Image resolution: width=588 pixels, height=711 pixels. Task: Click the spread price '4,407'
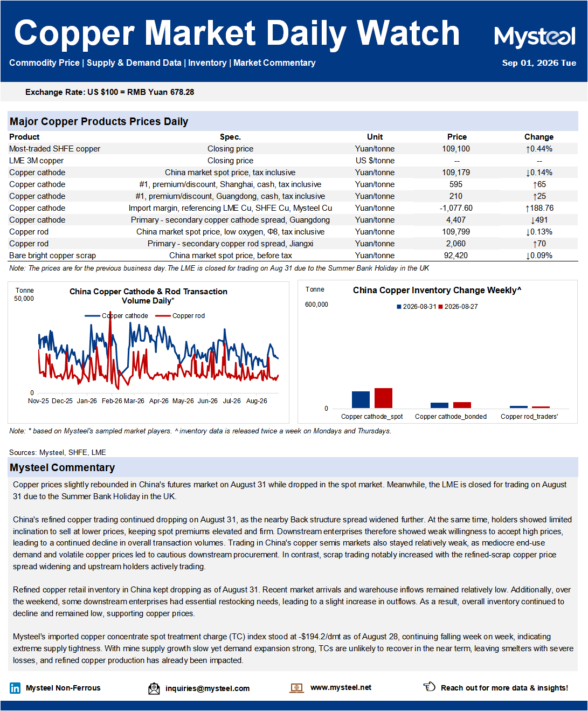coord(456,220)
